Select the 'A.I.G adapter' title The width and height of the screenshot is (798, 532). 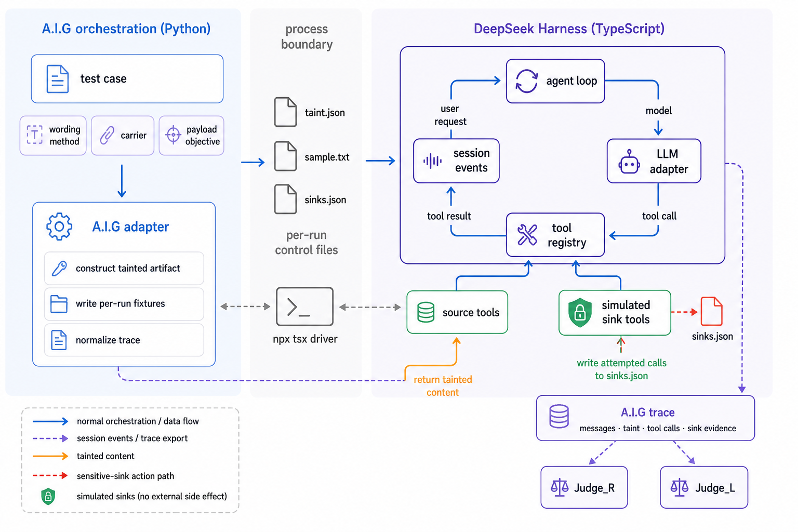[130, 227]
